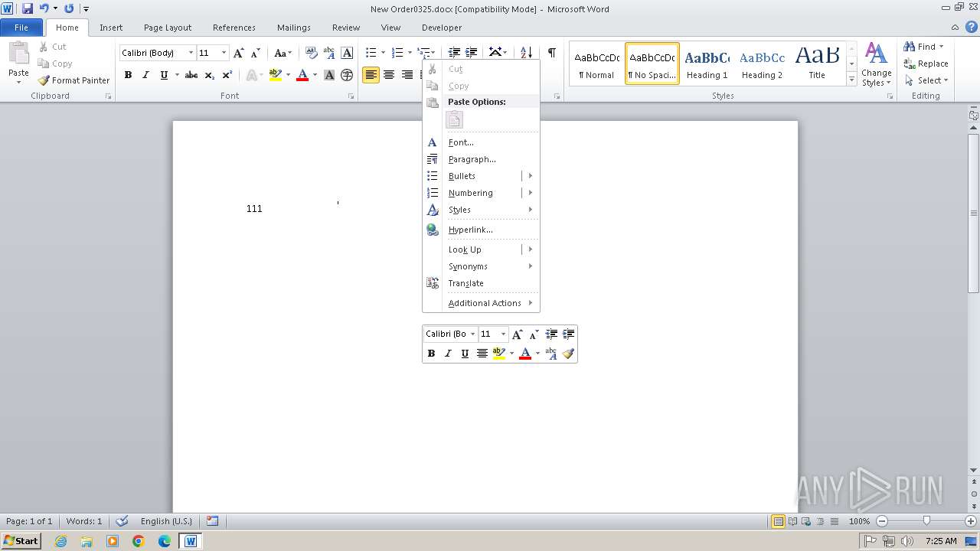Click Replace in Editing group
Image resolution: width=980 pixels, height=551 pixels.
tap(926, 64)
